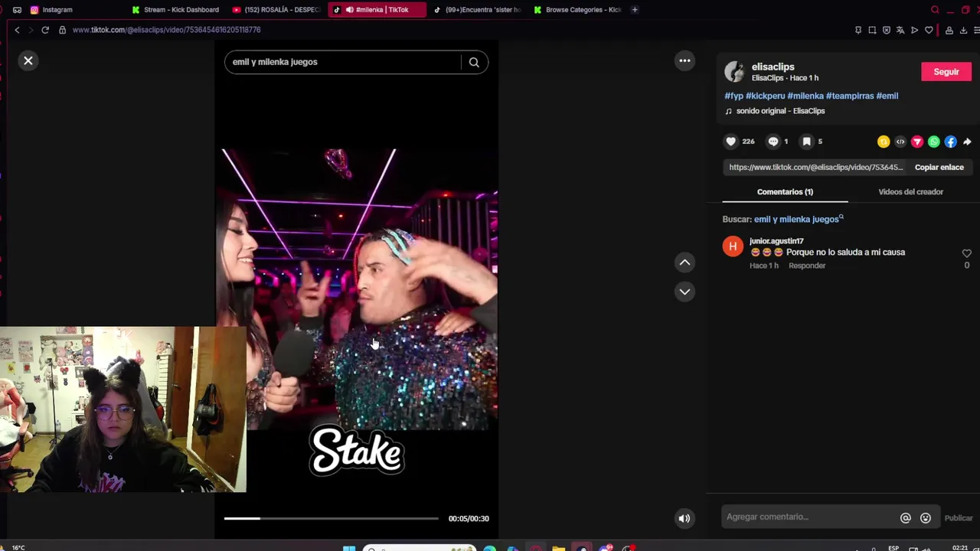Like the comment by junior.agustin17
Screen dimensions: 980x551
point(966,253)
